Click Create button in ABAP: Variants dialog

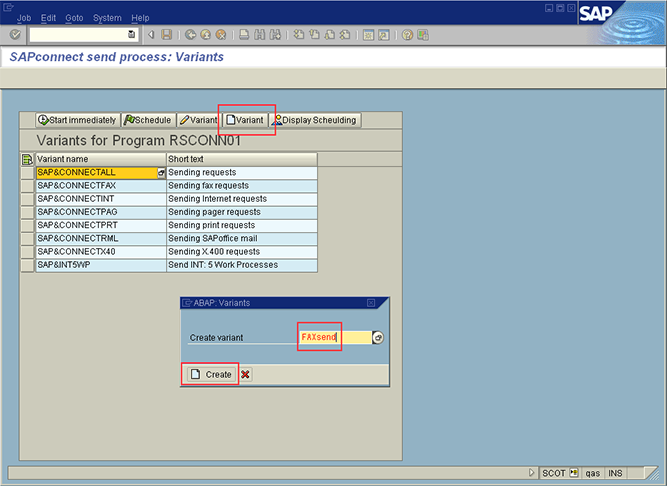click(x=211, y=374)
